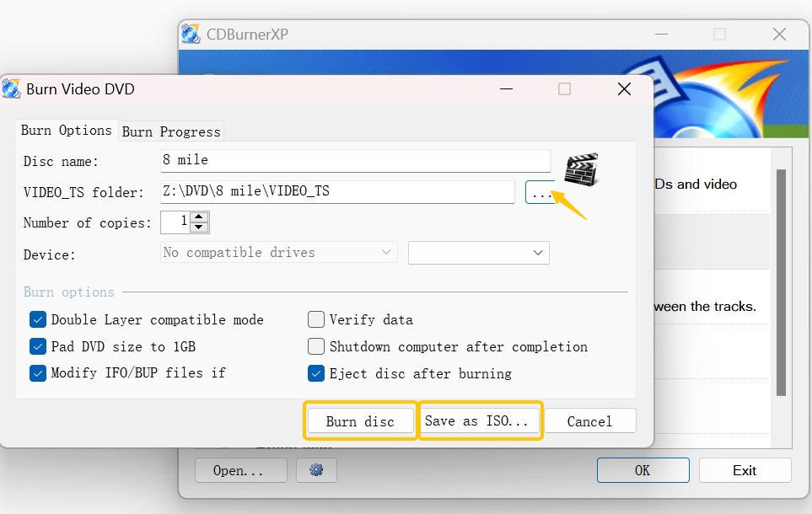The width and height of the screenshot is (812, 514).
Task: Decrease number of copies with down arrow
Action: pyautogui.click(x=199, y=228)
